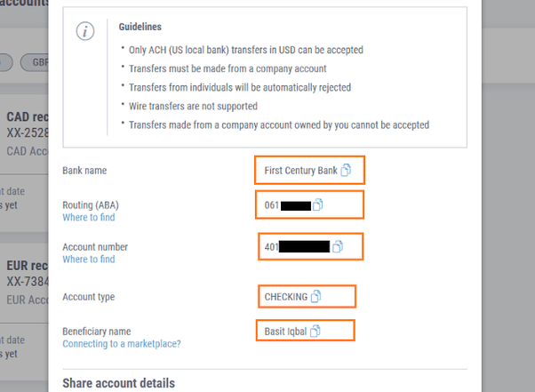Copy the CHECKING account type
The image size is (535, 392).
tap(315, 297)
